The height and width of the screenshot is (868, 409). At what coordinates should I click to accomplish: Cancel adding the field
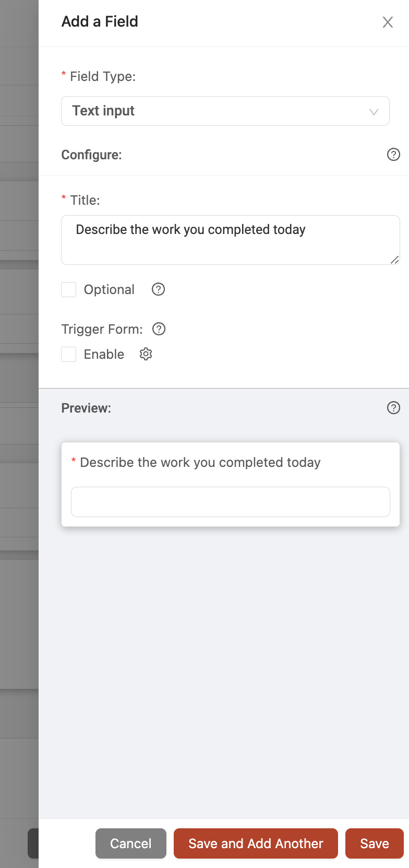(131, 843)
